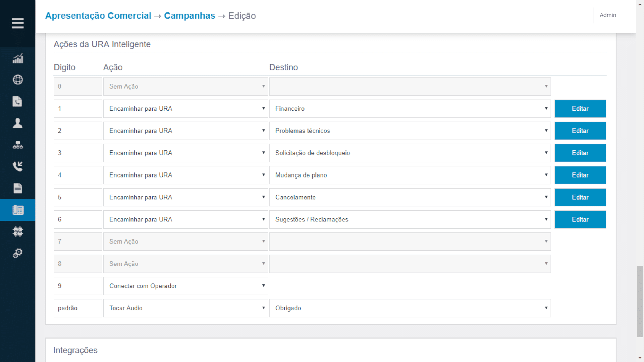Click Editar for Solicitação de desbloqueio row
644x362 pixels.
(x=580, y=153)
